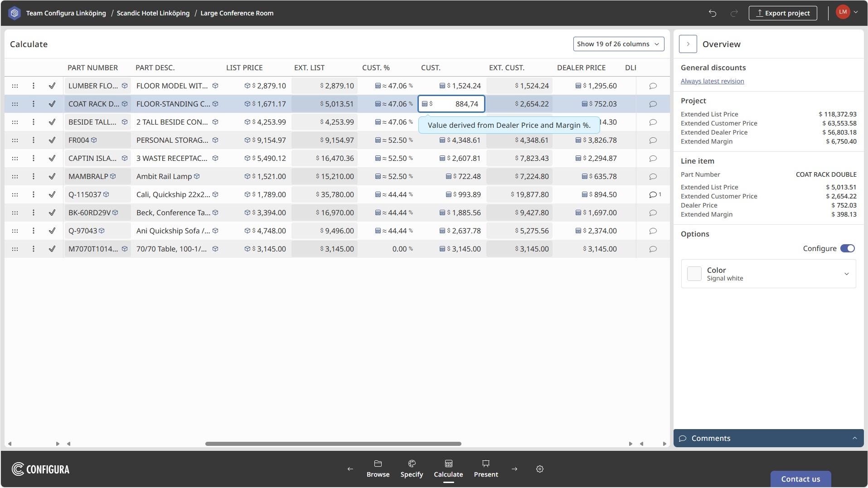This screenshot has height=488, width=868.
Task: Toggle checkmark on M7070T1014 row
Action: [52, 249]
